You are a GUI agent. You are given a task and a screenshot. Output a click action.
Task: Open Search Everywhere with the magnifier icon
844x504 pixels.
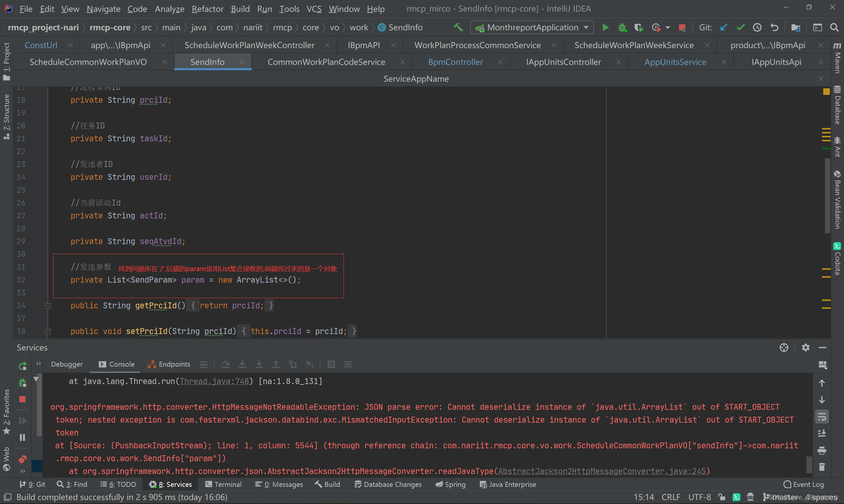[x=835, y=28]
